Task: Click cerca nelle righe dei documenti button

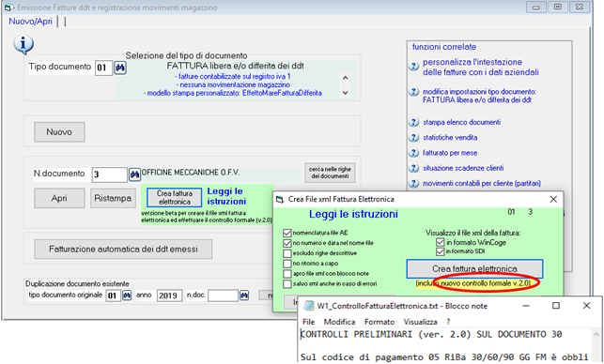Action: click(x=330, y=173)
